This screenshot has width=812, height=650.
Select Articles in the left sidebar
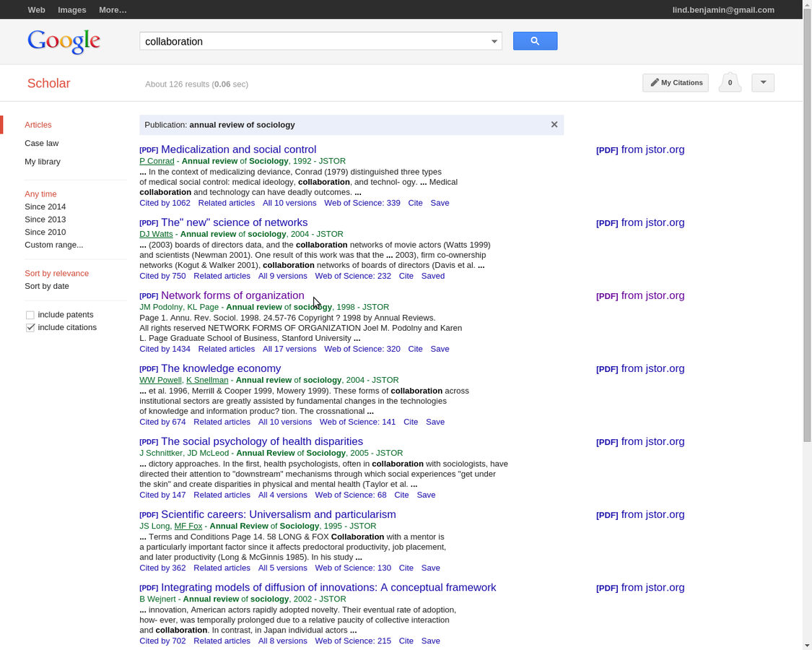tap(38, 125)
